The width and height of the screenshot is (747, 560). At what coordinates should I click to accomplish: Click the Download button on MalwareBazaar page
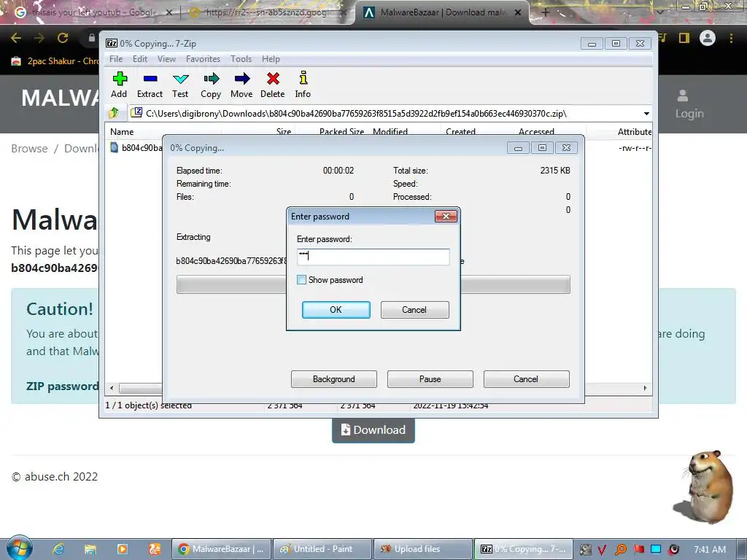[x=373, y=430]
